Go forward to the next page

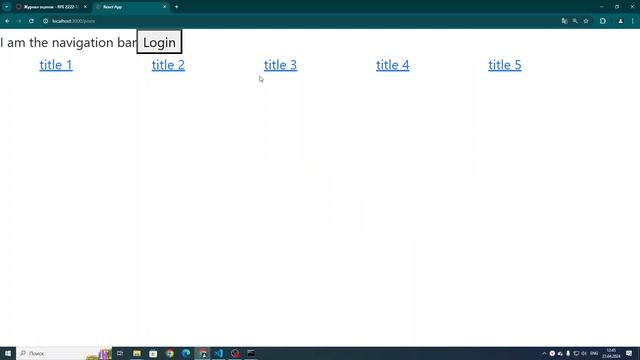pyautogui.click(x=19, y=21)
